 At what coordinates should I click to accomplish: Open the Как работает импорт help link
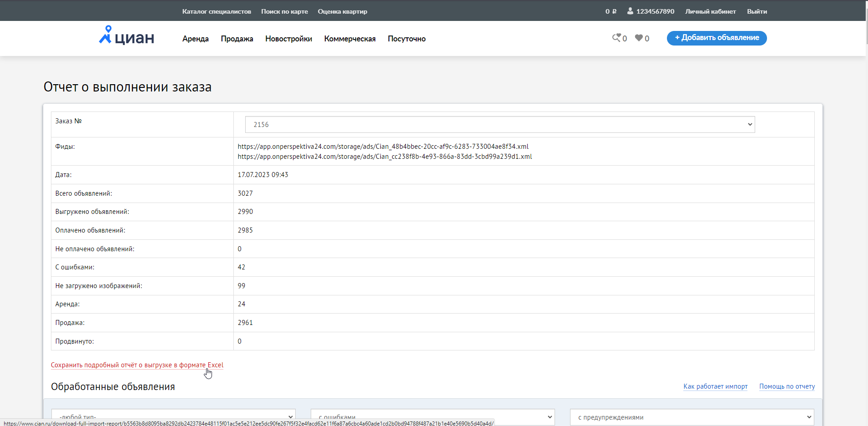click(x=715, y=386)
